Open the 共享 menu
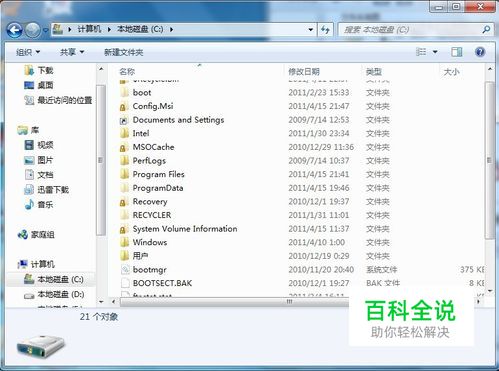The width and height of the screenshot is (499, 371). (72, 52)
